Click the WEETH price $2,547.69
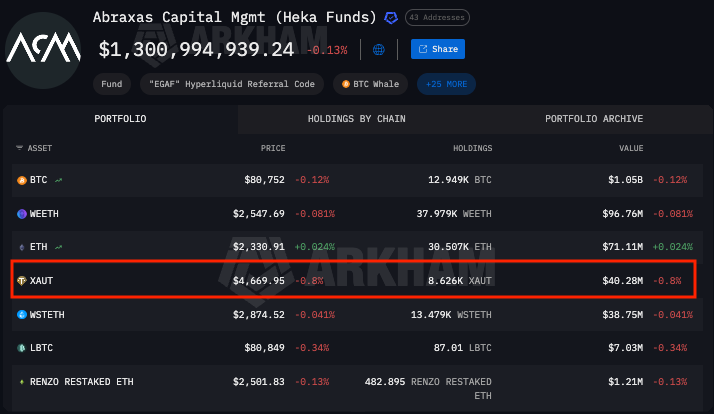This screenshot has height=414, width=714. coord(259,214)
